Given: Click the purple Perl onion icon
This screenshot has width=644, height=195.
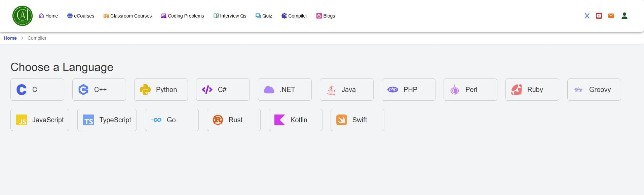Looking at the screenshot, I should [x=455, y=90].
